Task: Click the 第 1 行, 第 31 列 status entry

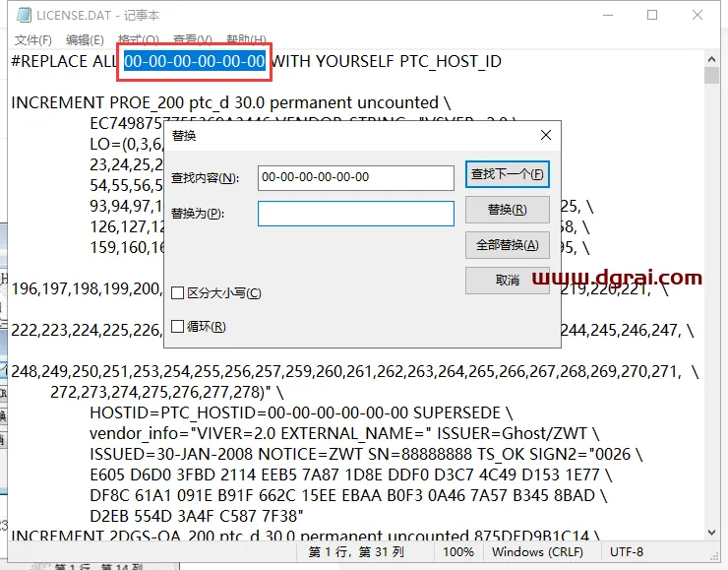Action: pos(356,552)
